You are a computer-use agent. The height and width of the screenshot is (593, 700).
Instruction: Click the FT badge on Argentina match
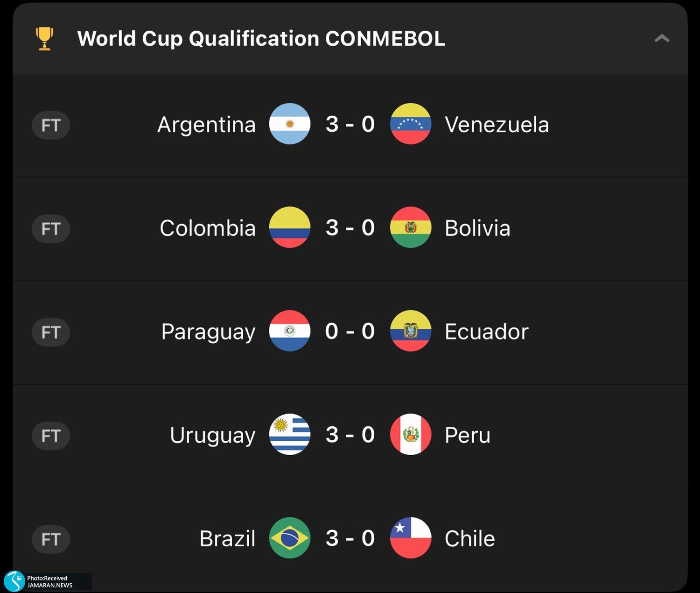(x=51, y=125)
